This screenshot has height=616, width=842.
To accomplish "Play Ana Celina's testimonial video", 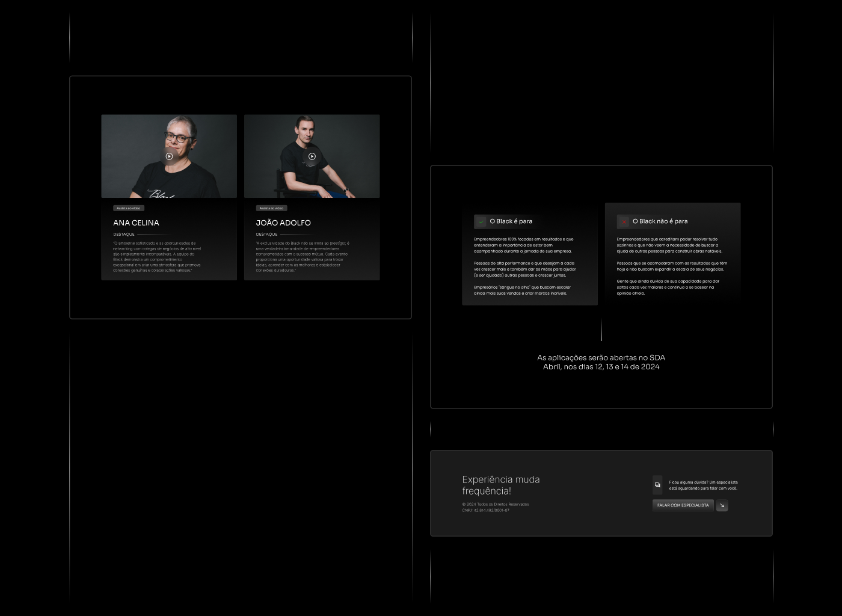I will pos(169,156).
